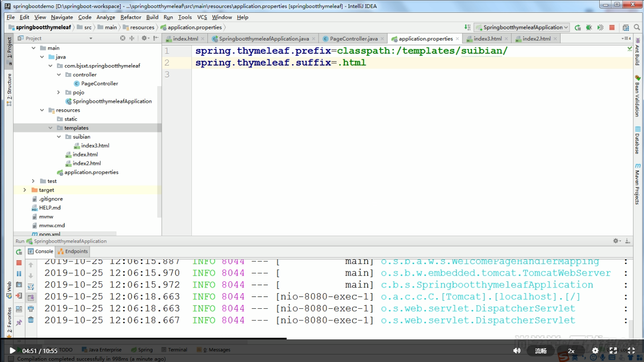Viewport: 644px width, 362px height.
Task: Click the up stack trace arrow
Action: [31, 265]
